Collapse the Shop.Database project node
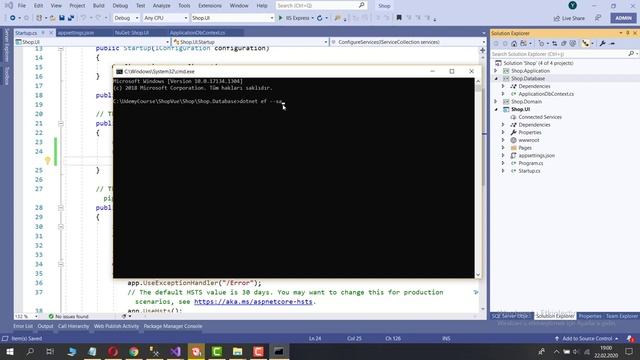Viewport: 640px width, 360px height. tap(496, 78)
